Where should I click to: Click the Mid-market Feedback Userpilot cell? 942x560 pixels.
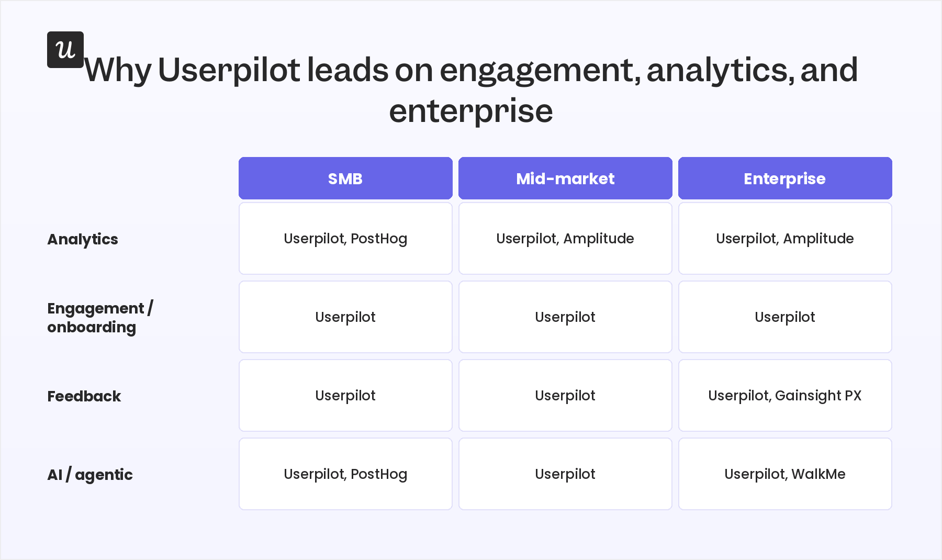[565, 396]
